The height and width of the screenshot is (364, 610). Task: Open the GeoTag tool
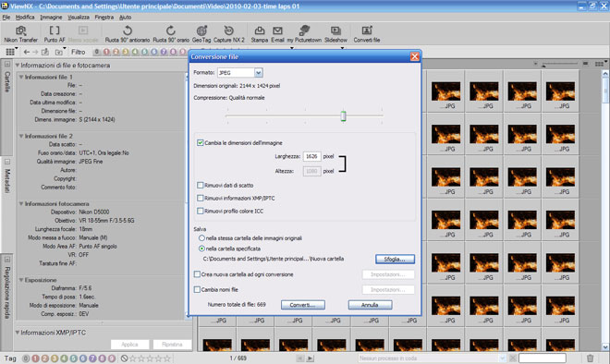[x=201, y=34]
